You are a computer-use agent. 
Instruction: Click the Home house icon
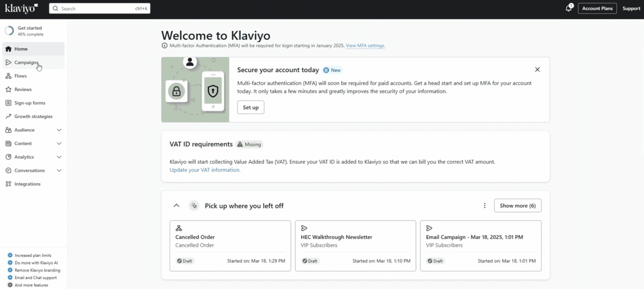point(9,49)
